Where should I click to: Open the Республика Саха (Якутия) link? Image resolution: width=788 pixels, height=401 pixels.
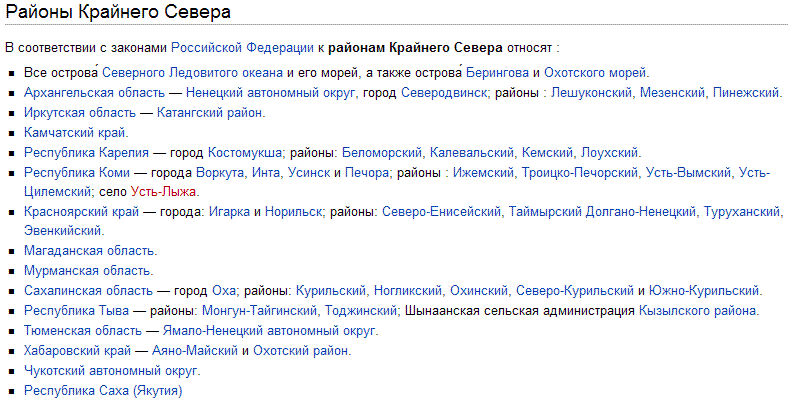point(103,390)
